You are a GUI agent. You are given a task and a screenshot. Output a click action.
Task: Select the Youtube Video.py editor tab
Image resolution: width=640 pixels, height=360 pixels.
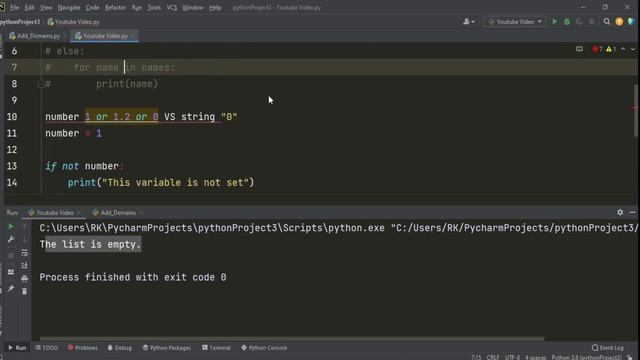[105, 36]
